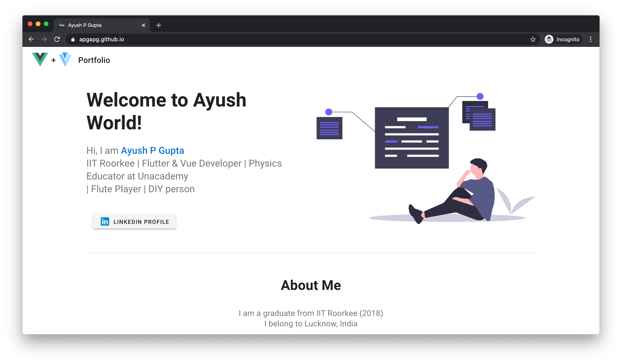
Task: Close the Ayush P Gupta tab
Action: [x=143, y=25]
